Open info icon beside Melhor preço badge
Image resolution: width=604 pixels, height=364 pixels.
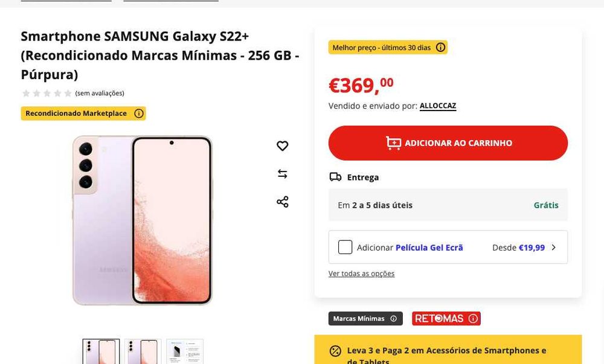point(441,48)
